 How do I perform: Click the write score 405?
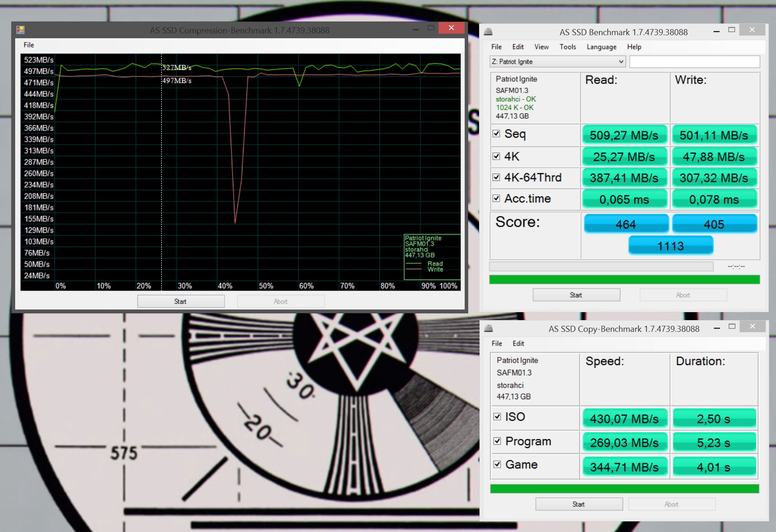pos(714,224)
